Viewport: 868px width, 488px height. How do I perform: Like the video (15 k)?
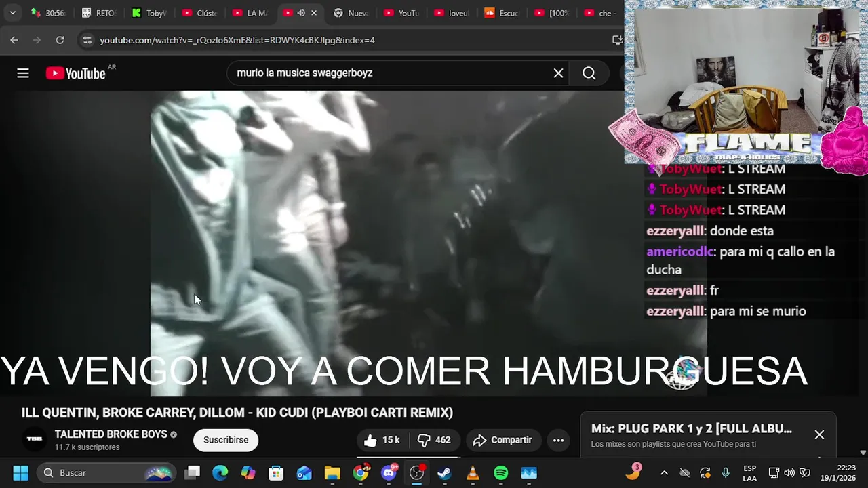pos(382,440)
